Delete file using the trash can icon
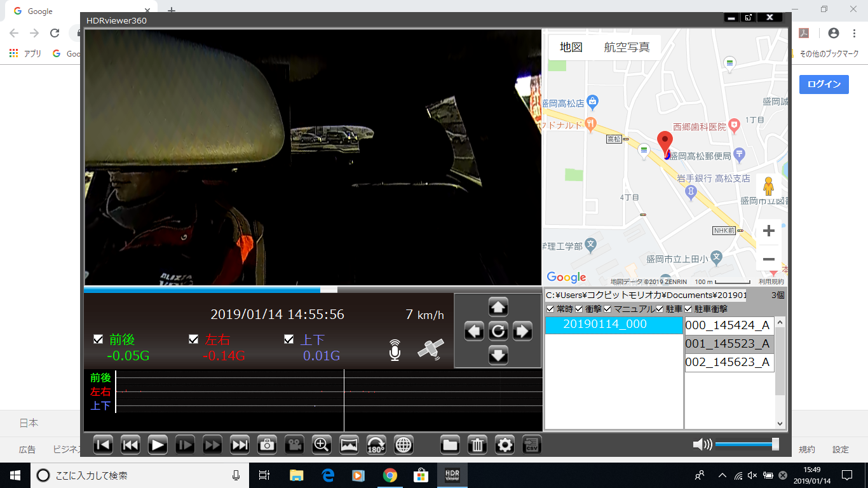Viewport: 868px width, 488px height. (477, 444)
